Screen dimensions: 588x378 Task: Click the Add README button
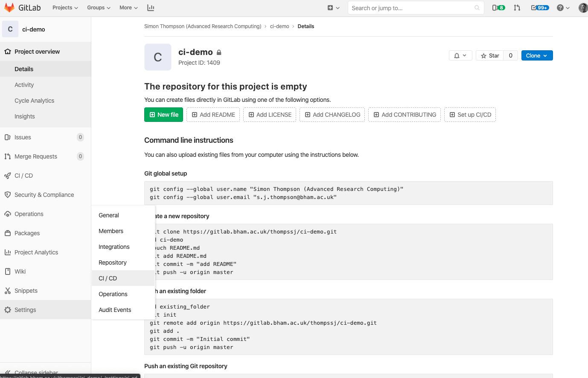tap(213, 115)
